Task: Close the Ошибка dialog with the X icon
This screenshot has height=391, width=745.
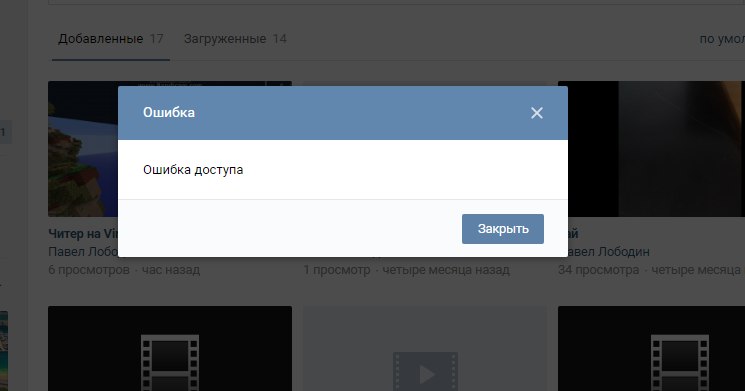Action: point(536,113)
